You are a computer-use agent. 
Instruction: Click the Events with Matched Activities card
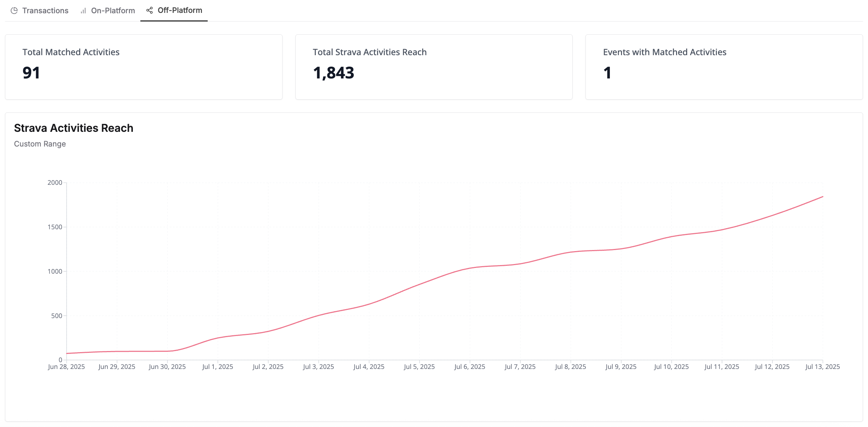click(x=724, y=67)
